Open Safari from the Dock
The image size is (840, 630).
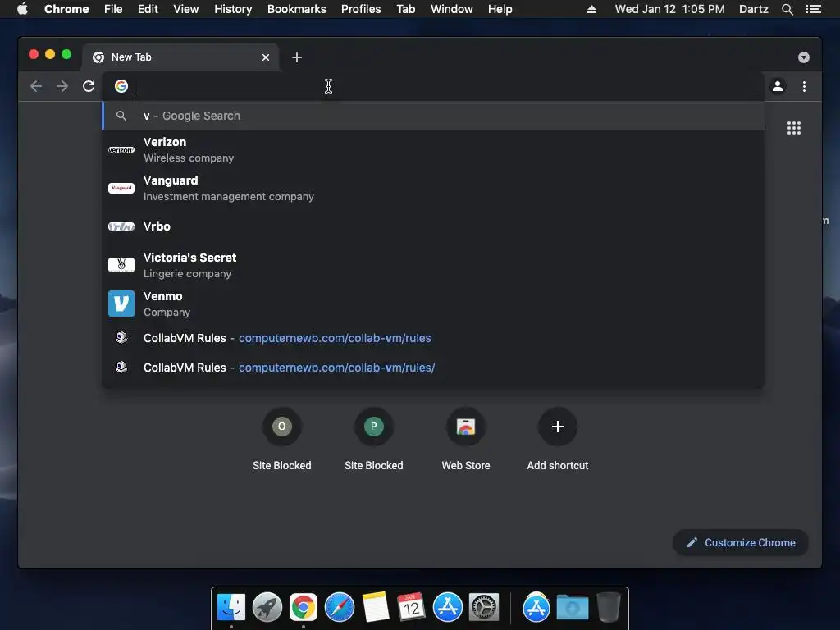(x=340, y=608)
